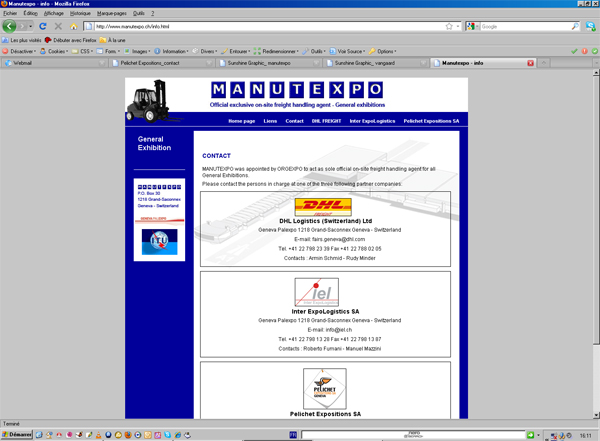Open the Fichier menu

tap(10, 13)
